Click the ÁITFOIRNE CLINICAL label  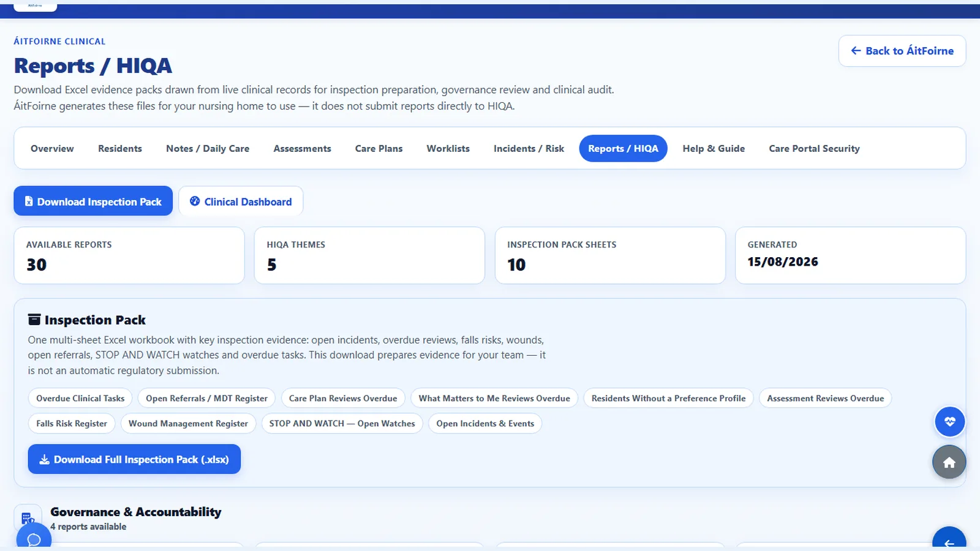(59, 41)
